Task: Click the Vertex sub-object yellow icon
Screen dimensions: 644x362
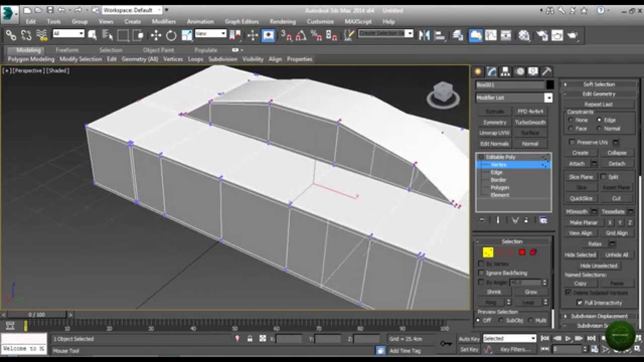Action: pyautogui.click(x=488, y=252)
